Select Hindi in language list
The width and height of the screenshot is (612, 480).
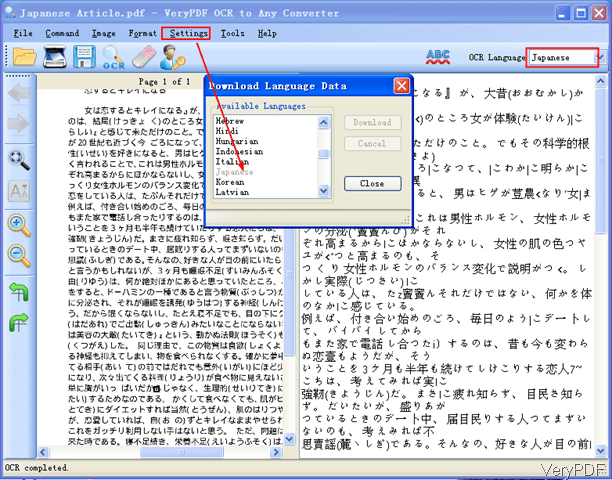point(266,131)
